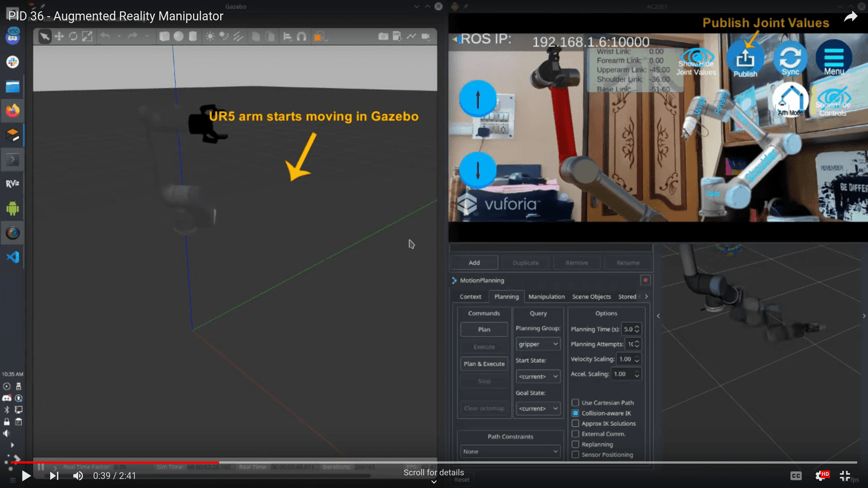
Task: Add a point light in Gazebo
Action: (210, 37)
